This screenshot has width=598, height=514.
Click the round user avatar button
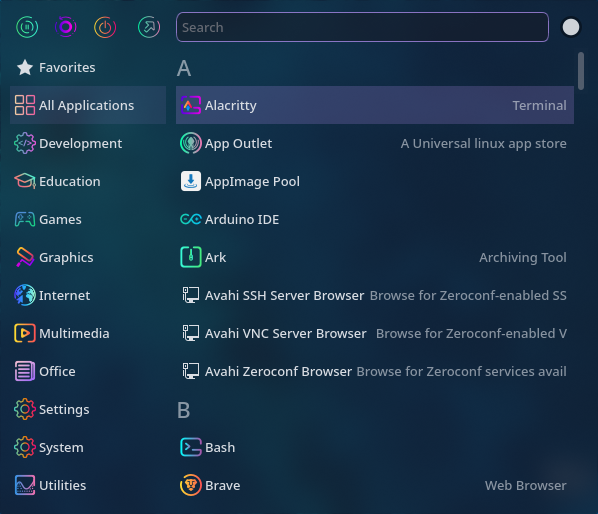click(571, 27)
